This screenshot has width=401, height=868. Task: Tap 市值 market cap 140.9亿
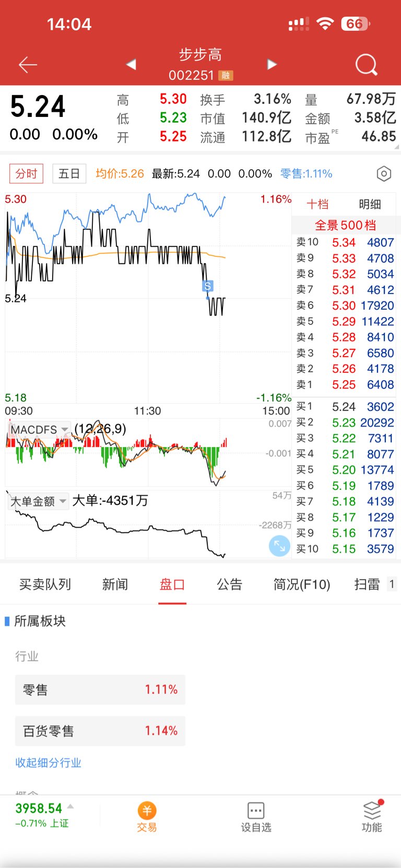point(266,118)
